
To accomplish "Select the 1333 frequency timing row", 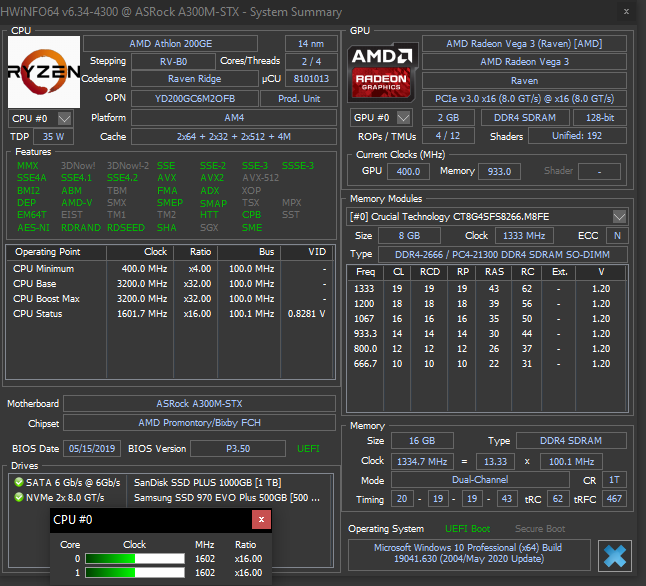I will click(x=487, y=289).
